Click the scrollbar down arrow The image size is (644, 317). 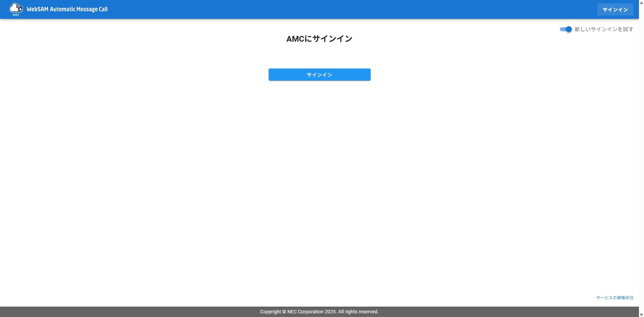(x=641, y=315)
